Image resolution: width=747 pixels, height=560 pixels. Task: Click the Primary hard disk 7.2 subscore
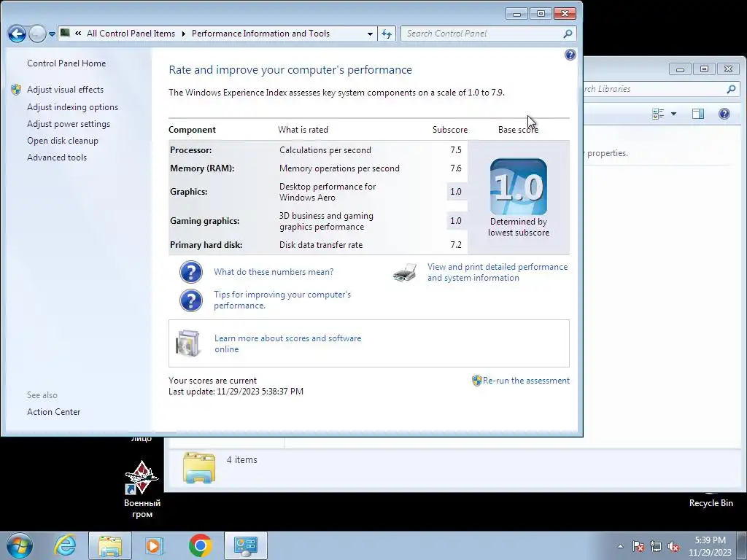456,245
